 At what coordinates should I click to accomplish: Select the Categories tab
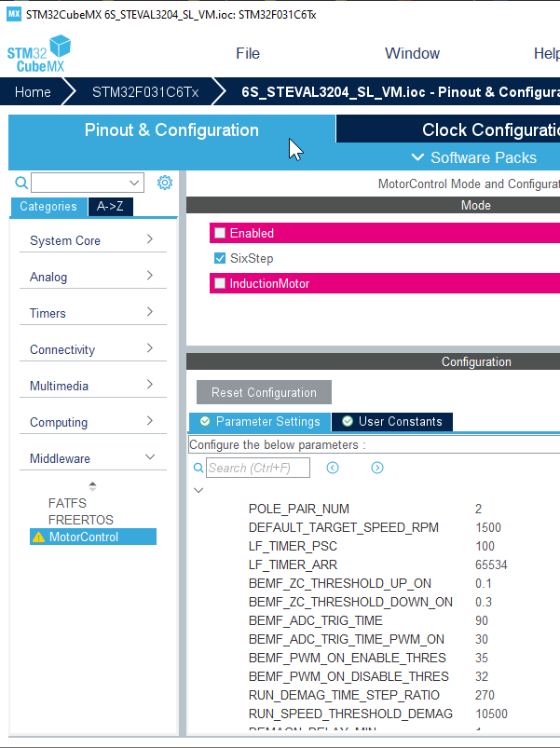(48, 207)
